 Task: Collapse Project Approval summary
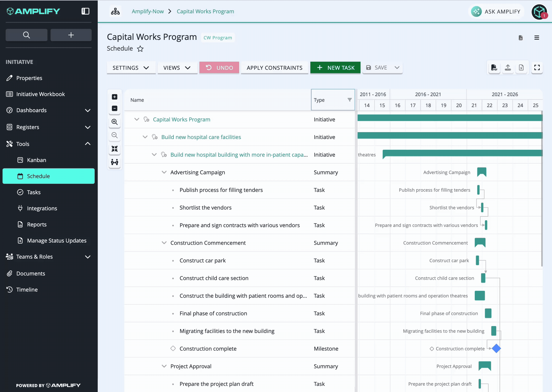point(164,366)
